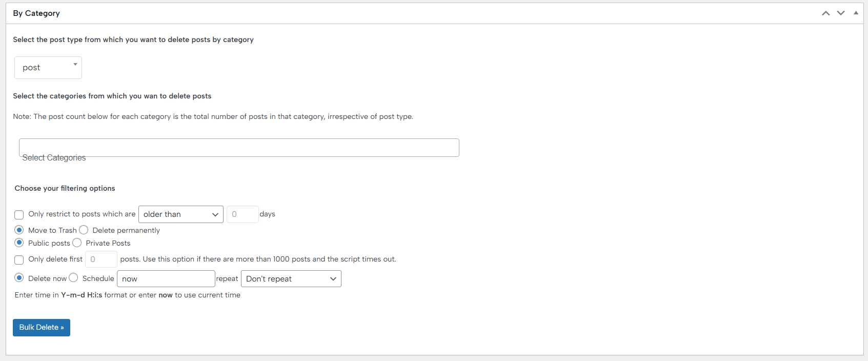Viewport: 868px width, 361px height.
Task: Choose Delete permanently radio button
Action: pos(84,230)
